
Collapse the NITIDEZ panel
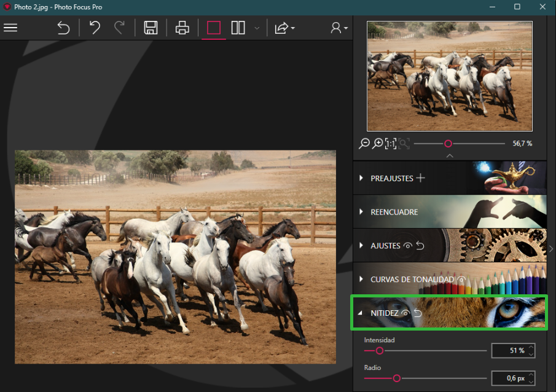click(x=360, y=313)
